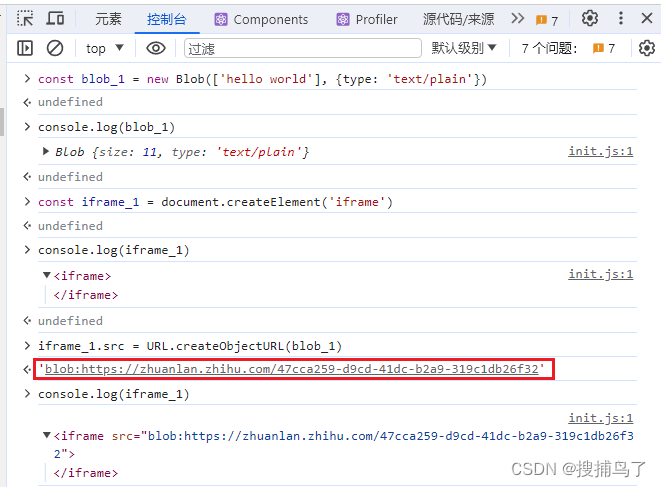
Task: Focus the 过滤 filter input field
Action: (303, 48)
